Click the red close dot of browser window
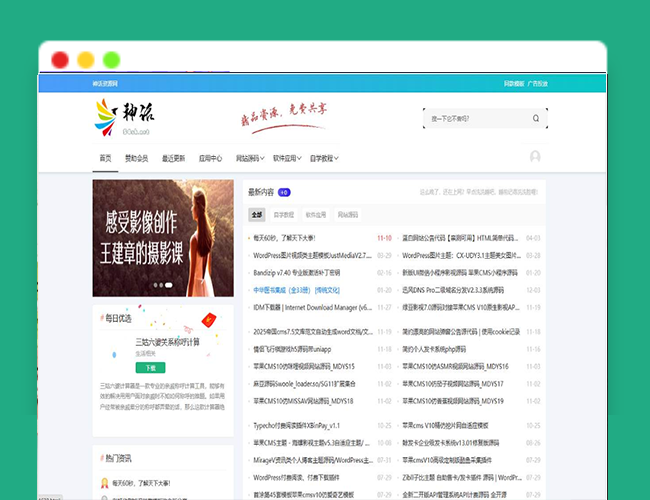Image resolution: width=650 pixels, height=500 pixels. click(60, 60)
